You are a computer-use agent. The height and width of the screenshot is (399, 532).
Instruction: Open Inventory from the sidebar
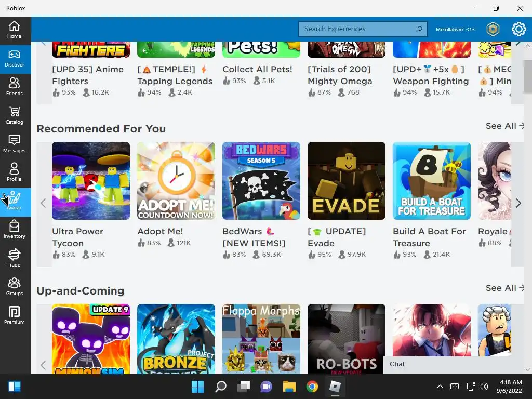[x=14, y=230]
